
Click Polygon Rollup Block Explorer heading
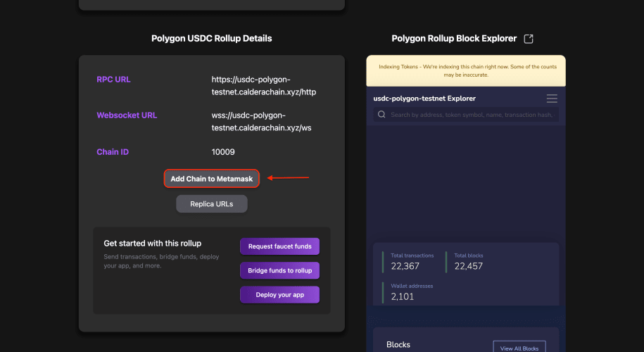point(454,39)
